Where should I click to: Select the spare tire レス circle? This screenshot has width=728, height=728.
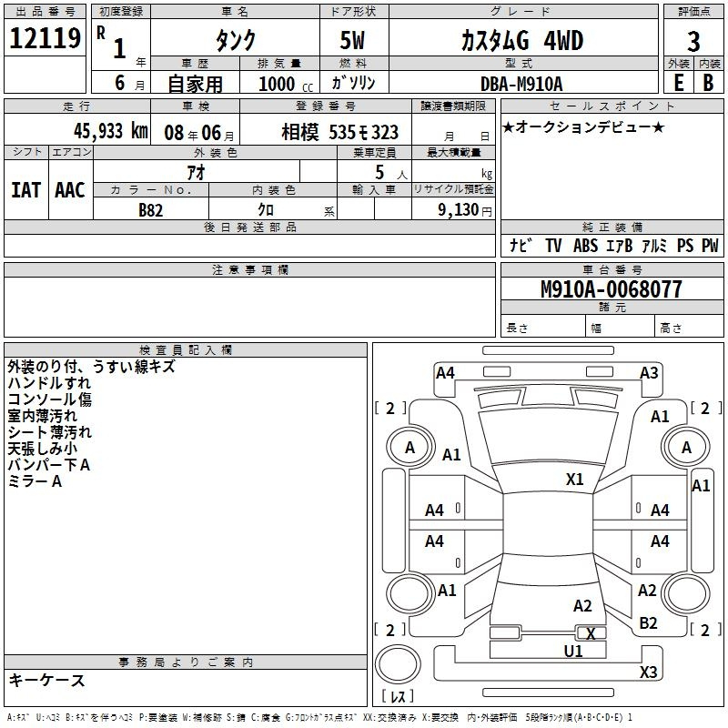(x=398, y=664)
